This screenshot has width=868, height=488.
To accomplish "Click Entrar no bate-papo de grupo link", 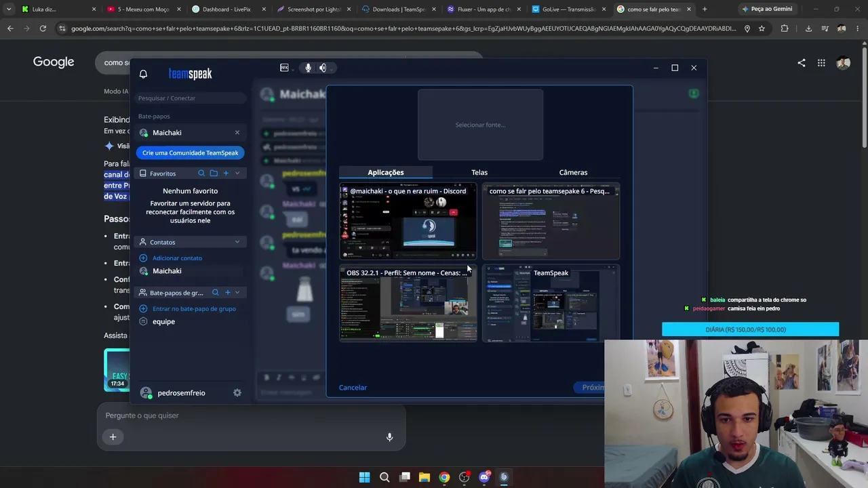I will 194,309.
